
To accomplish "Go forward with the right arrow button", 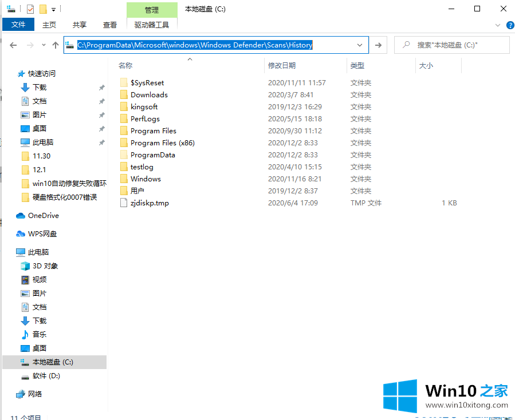I will click(30, 45).
